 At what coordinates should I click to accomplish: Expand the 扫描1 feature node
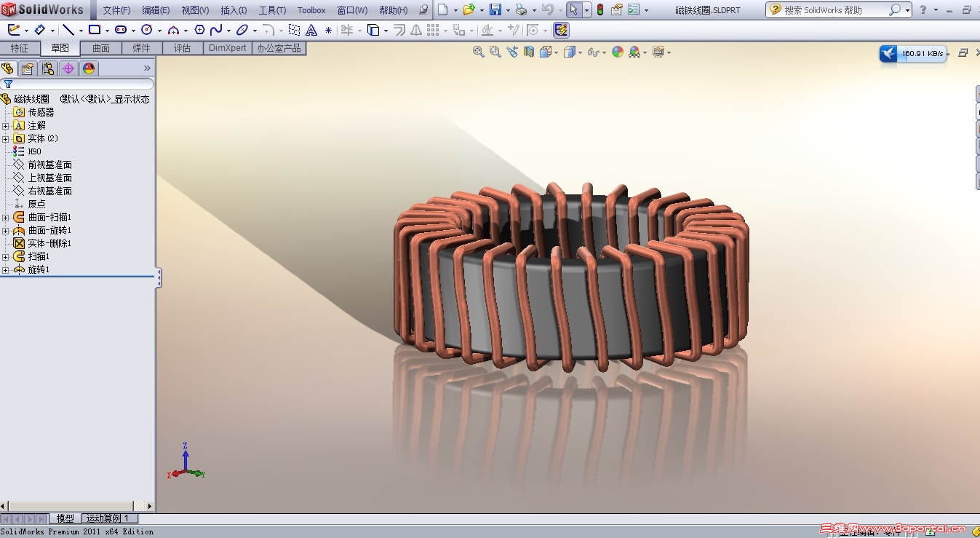[6, 256]
